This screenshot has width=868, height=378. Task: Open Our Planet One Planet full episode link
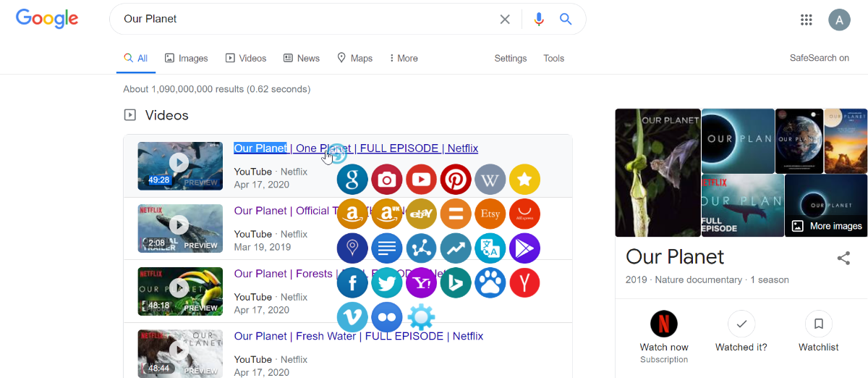click(356, 148)
